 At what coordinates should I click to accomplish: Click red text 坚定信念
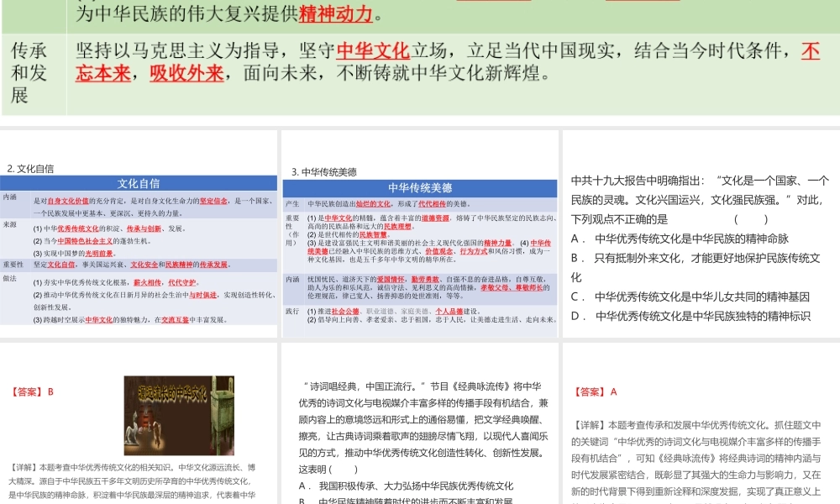coord(213,202)
